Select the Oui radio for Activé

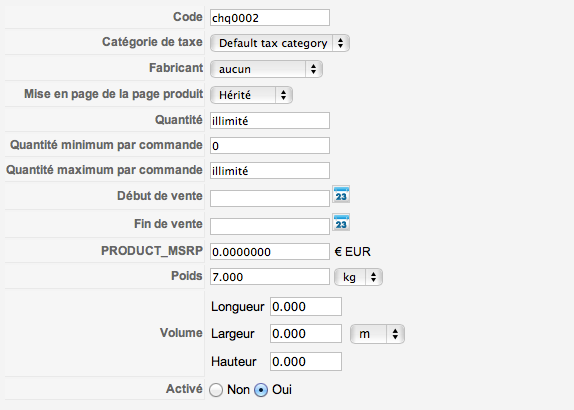coord(261,390)
